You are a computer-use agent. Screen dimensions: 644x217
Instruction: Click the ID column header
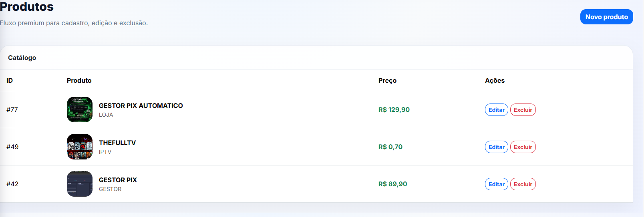click(10, 80)
